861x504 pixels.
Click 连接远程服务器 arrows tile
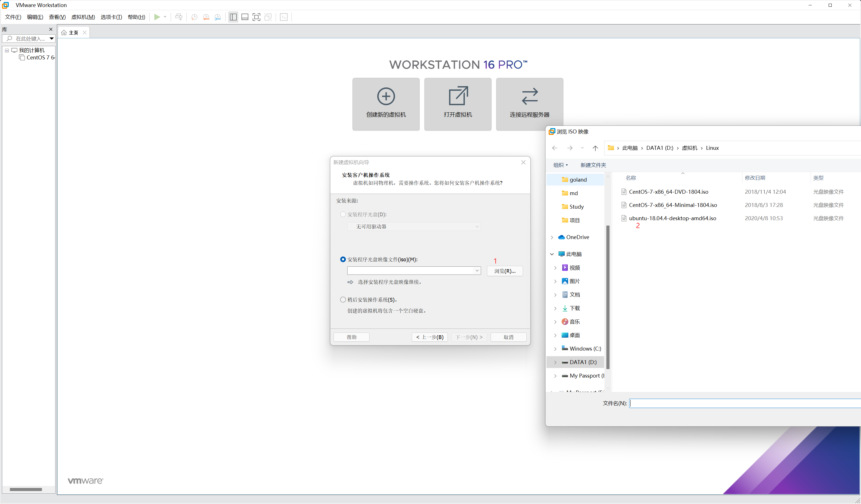click(x=529, y=104)
